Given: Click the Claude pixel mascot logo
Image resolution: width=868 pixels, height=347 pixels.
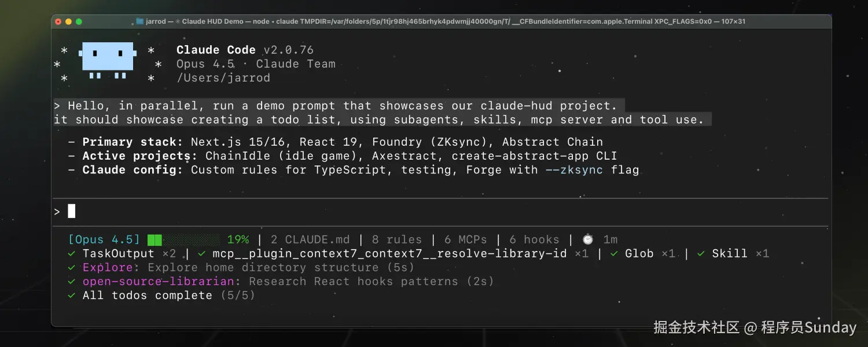Looking at the screenshot, I should click(108, 60).
